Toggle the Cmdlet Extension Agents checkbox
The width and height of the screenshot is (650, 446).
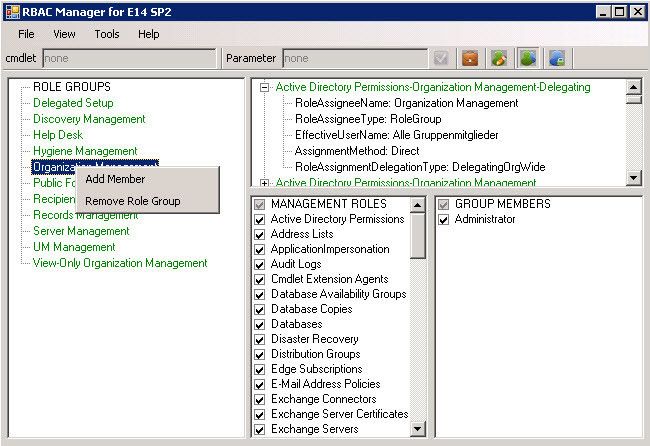[260, 279]
